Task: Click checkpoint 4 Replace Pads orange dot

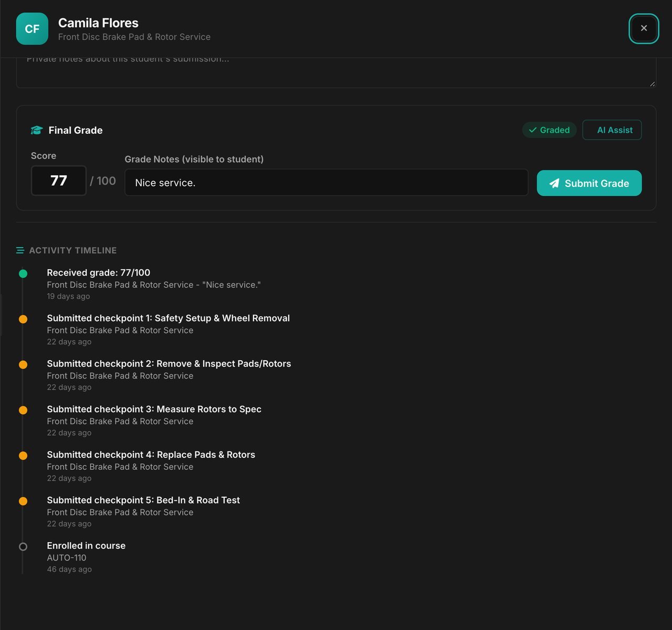Action: [x=23, y=456]
